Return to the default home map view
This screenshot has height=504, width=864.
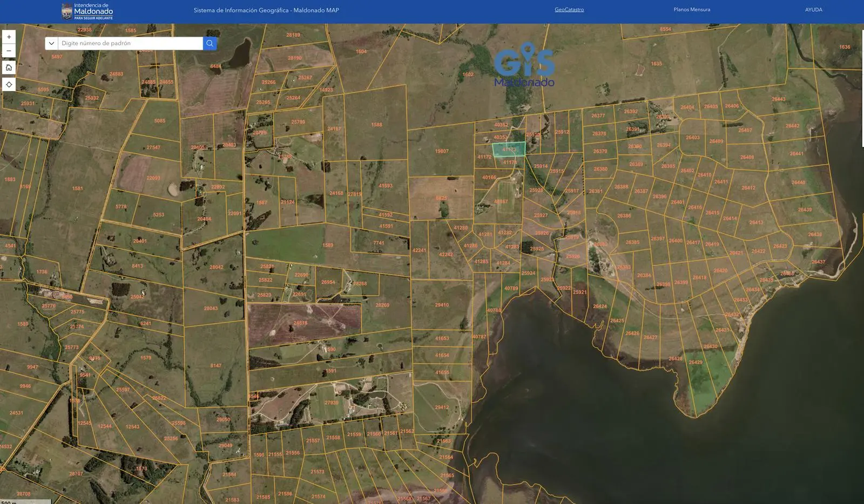9,67
